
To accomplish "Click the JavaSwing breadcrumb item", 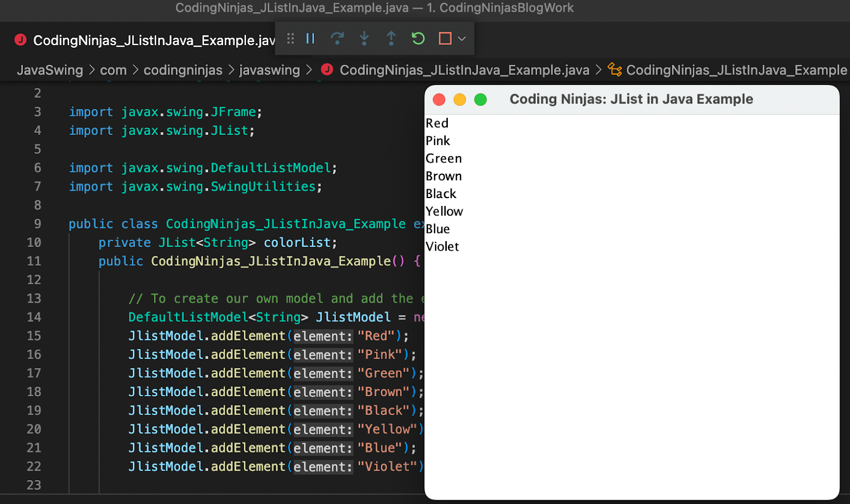I will tap(49, 70).
